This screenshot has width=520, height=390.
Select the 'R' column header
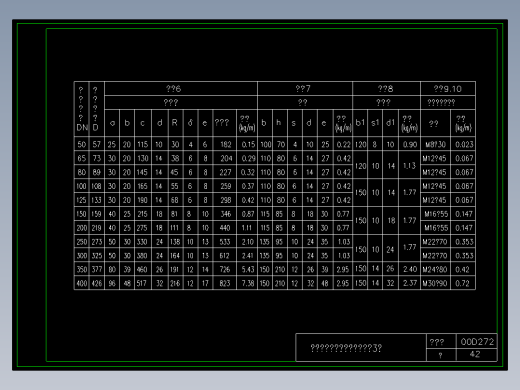tap(175, 123)
